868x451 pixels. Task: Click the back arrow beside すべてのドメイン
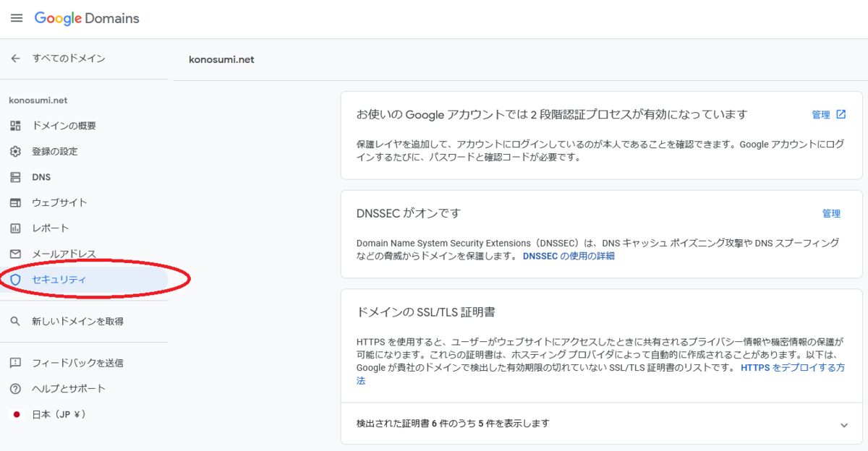point(16,59)
